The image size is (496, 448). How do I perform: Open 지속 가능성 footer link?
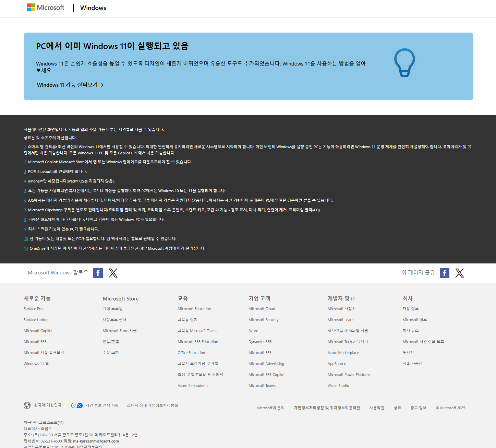coord(412,364)
